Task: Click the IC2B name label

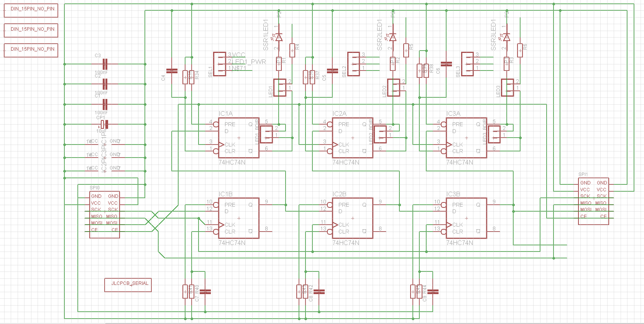Action: [x=339, y=194]
